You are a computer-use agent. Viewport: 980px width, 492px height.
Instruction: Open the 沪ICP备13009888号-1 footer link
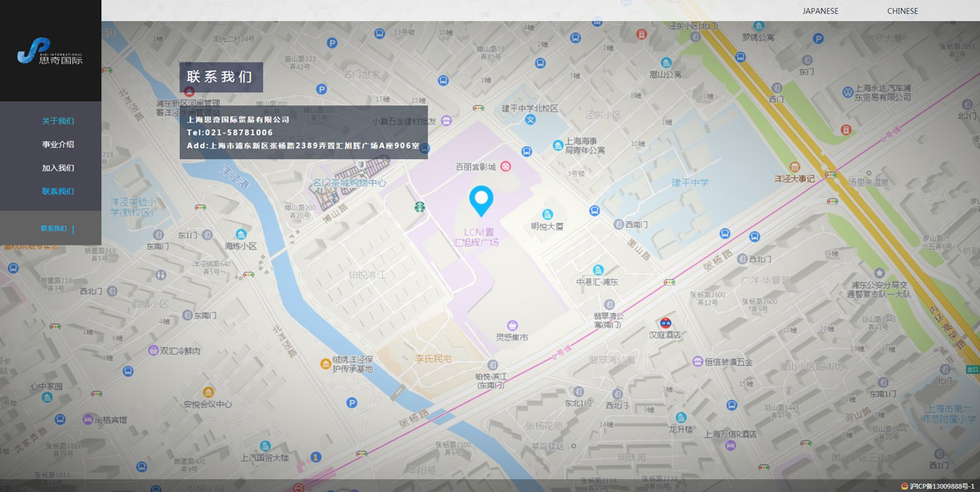[942, 486]
